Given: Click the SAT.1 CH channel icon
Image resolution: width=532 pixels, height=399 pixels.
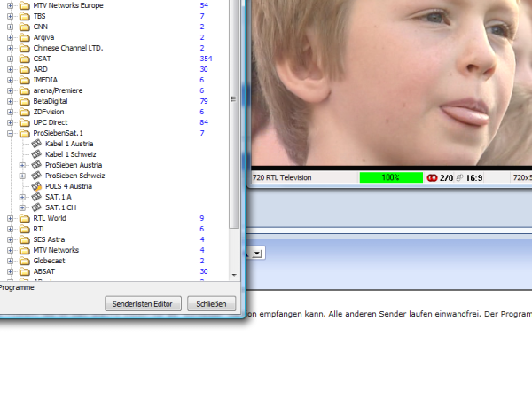Looking at the screenshot, I should point(36,207).
